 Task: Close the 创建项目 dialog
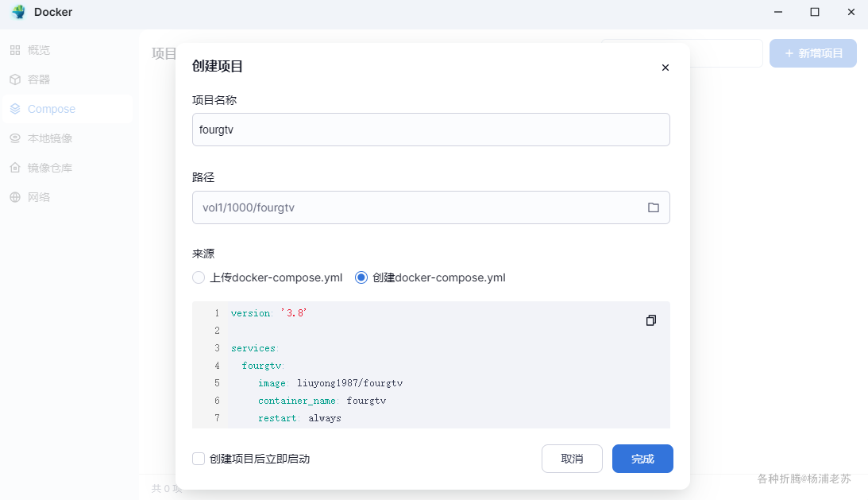(665, 68)
